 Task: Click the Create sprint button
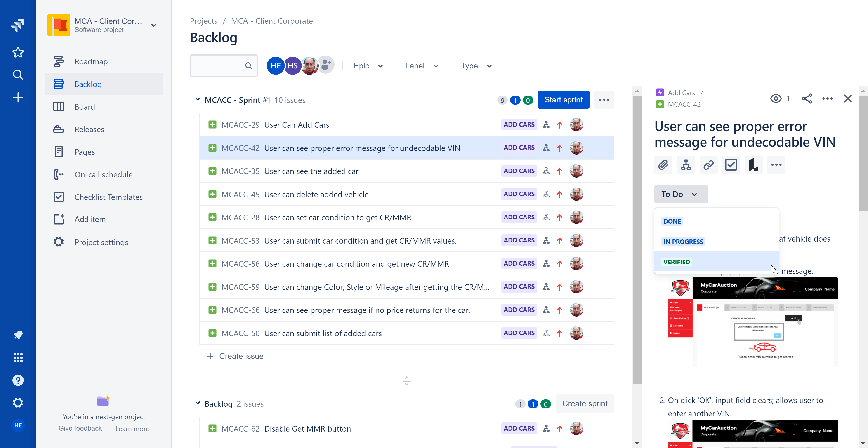coord(585,403)
